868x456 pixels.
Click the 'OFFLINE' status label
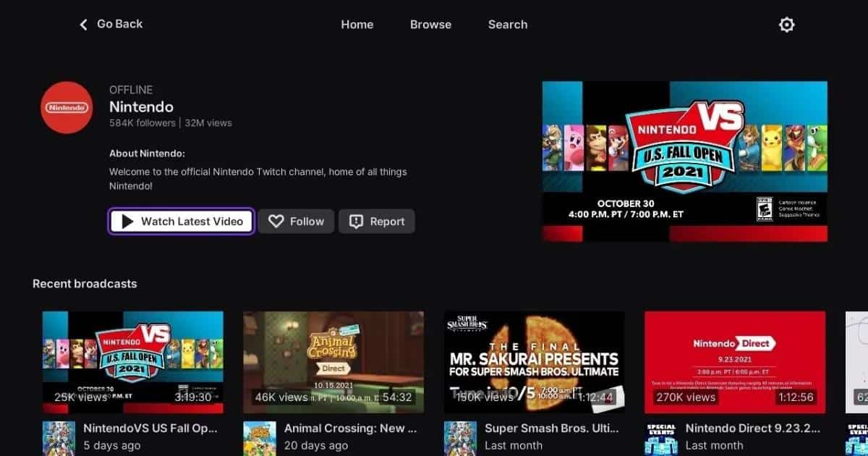(131, 90)
